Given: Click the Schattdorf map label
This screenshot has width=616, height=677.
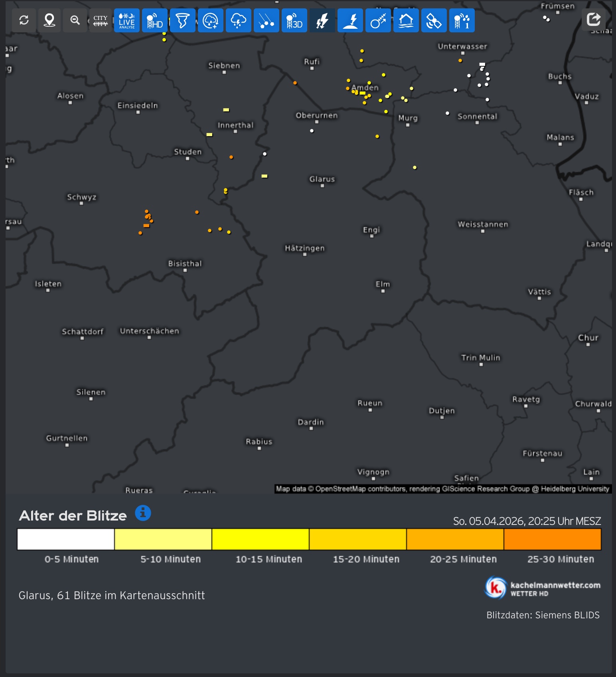Looking at the screenshot, I should [x=83, y=332].
